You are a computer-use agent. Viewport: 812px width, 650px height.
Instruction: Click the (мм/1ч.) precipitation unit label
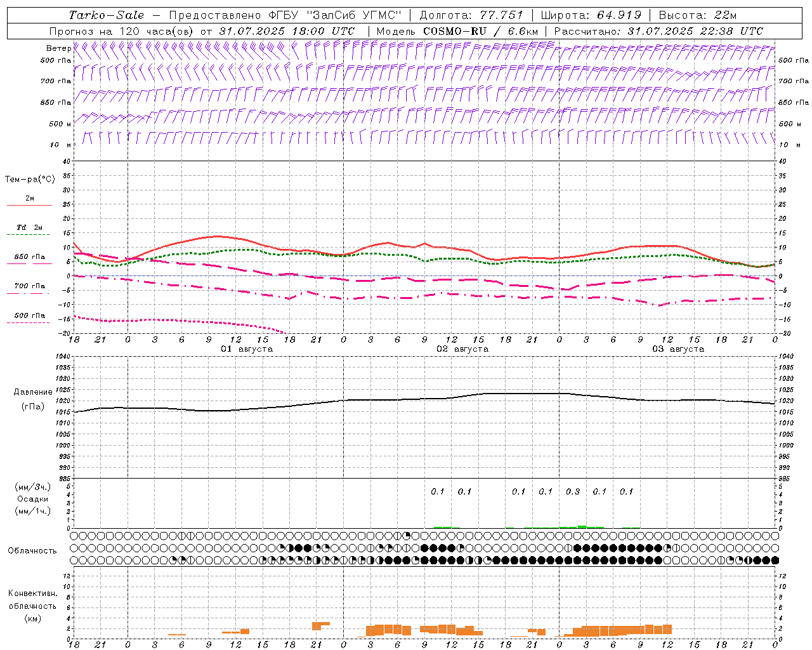pos(33,511)
